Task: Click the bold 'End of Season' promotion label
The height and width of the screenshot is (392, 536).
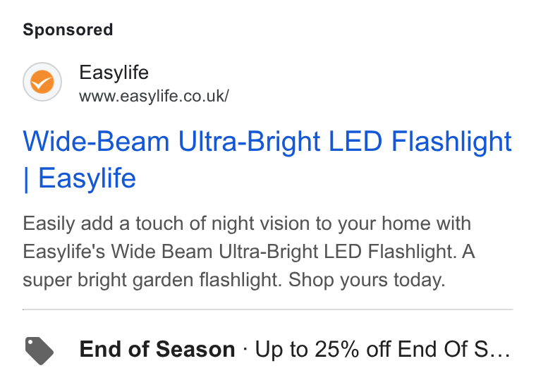Action: (157, 349)
